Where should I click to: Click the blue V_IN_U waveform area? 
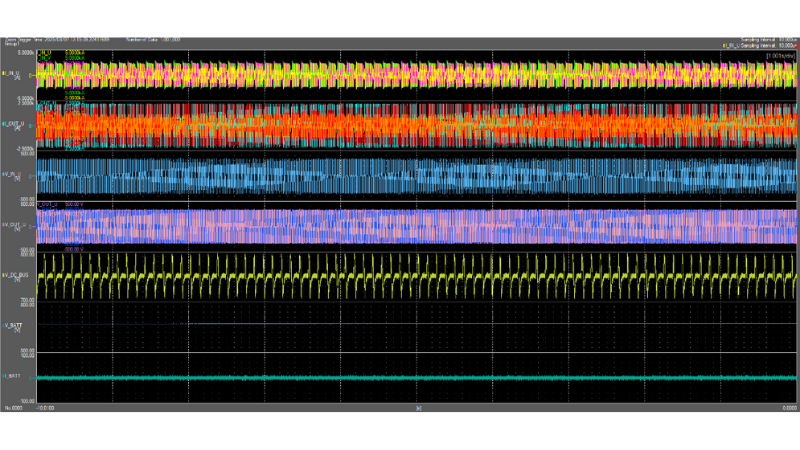400,176
